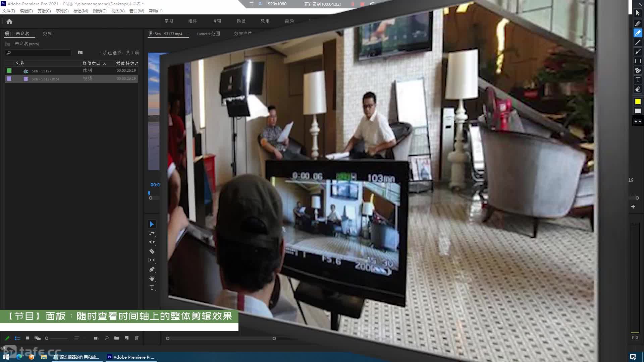Image resolution: width=644 pixels, height=362 pixels.
Task: Click the cursor tool in annotation toolbar
Action: click(638, 13)
